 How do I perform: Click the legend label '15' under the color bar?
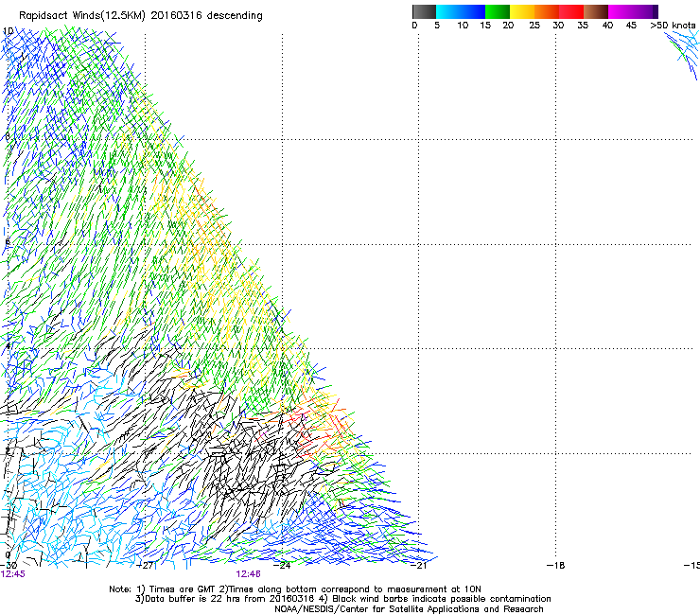tap(485, 26)
